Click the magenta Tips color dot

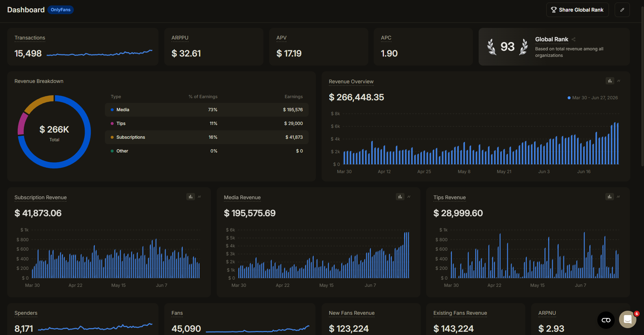pyautogui.click(x=112, y=123)
